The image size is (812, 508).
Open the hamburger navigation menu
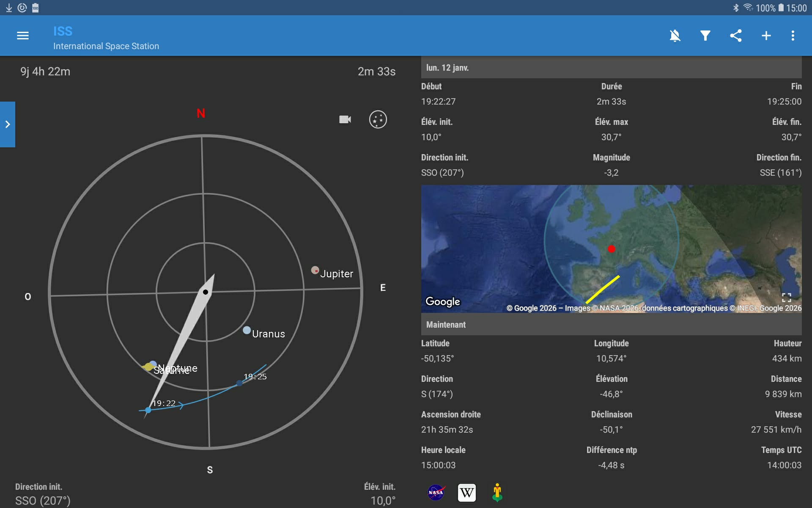point(23,36)
